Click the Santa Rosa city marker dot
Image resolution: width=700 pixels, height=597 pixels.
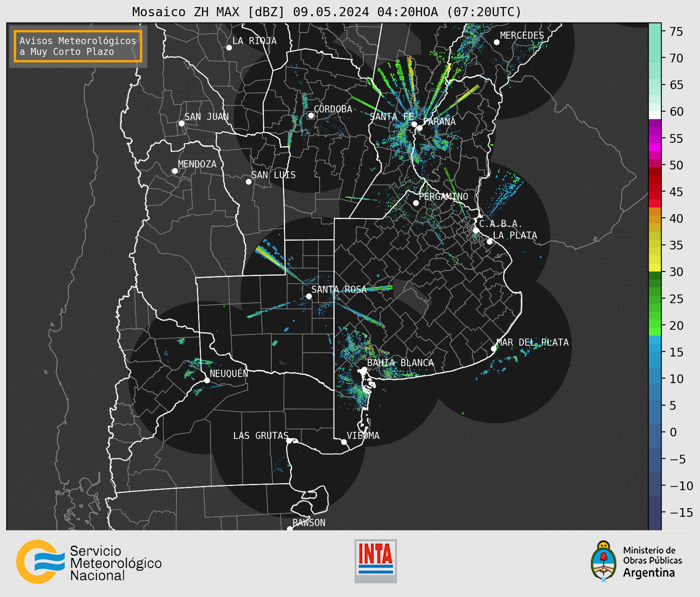tap(309, 296)
